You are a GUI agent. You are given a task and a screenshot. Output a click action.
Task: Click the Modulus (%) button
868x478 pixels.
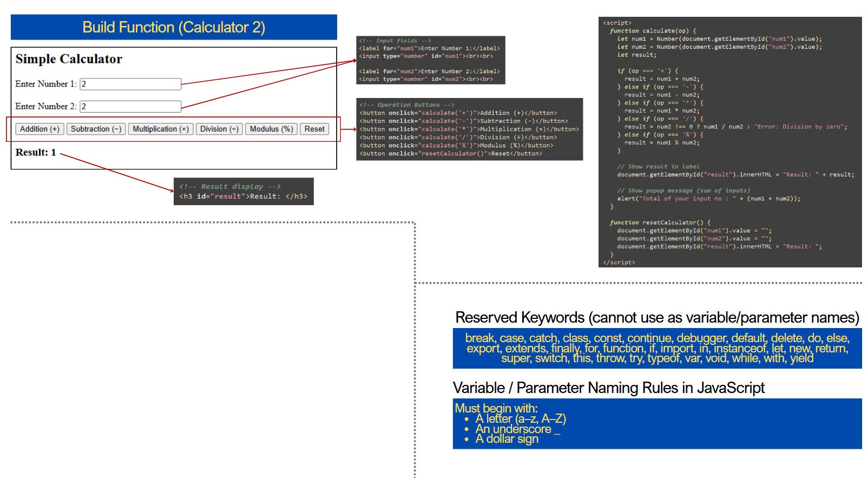tap(271, 129)
